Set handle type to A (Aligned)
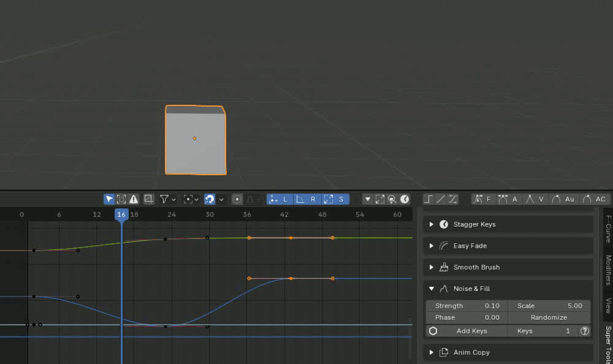This screenshot has width=613, height=364. tap(508, 199)
